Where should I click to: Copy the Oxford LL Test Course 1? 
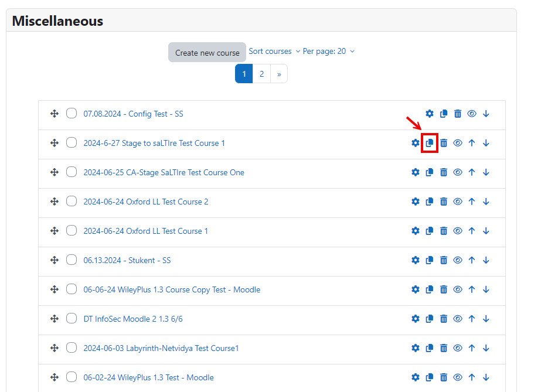429,231
